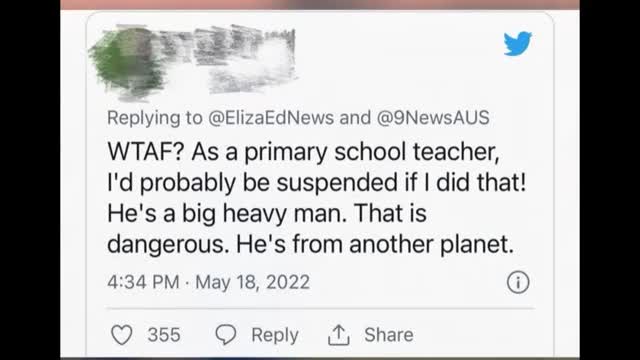Click the 355 likes count

(164, 335)
